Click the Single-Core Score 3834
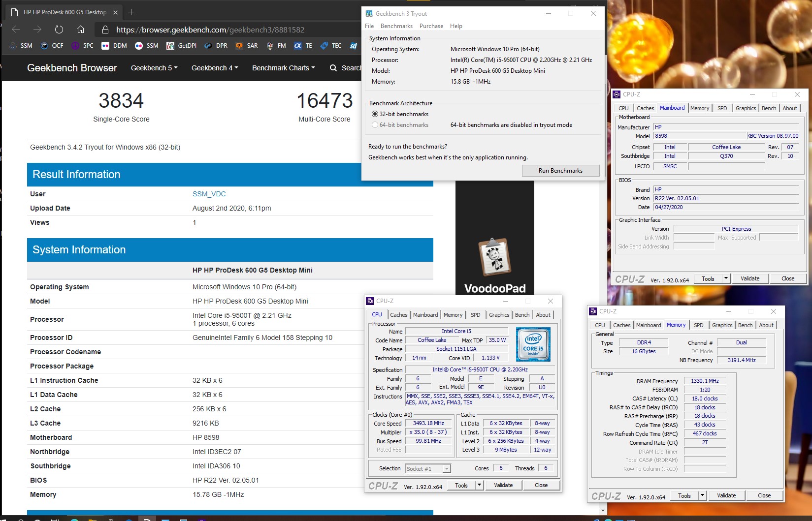This screenshot has width=812, height=521. (121, 101)
